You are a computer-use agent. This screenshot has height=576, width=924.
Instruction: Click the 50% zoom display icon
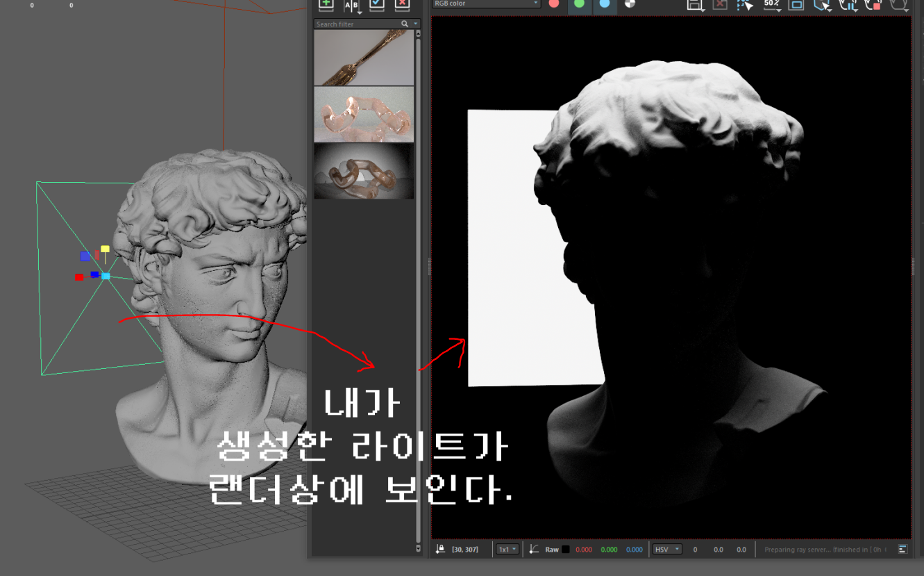click(x=771, y=4)
